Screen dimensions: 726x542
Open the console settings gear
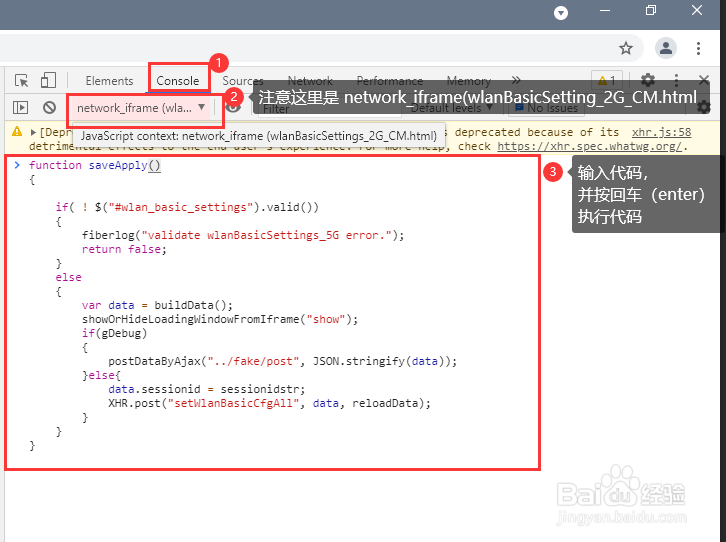pyautogui.click(x=704, y=107)
